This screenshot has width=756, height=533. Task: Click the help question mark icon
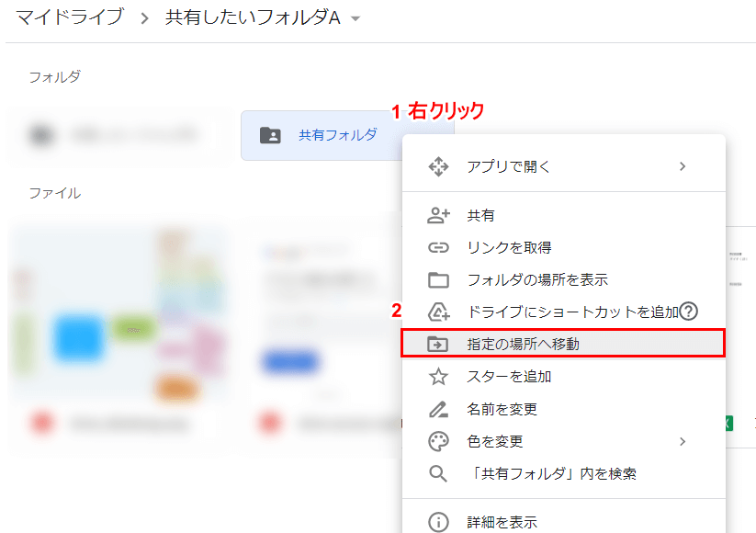[689, 312]
